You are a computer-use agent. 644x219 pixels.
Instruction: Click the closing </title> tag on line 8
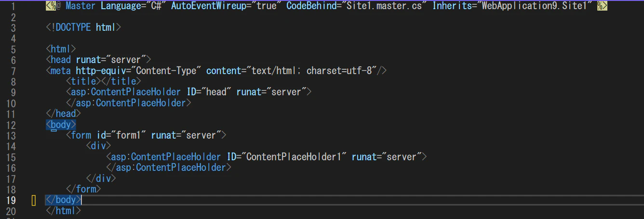tap(121, 81)
